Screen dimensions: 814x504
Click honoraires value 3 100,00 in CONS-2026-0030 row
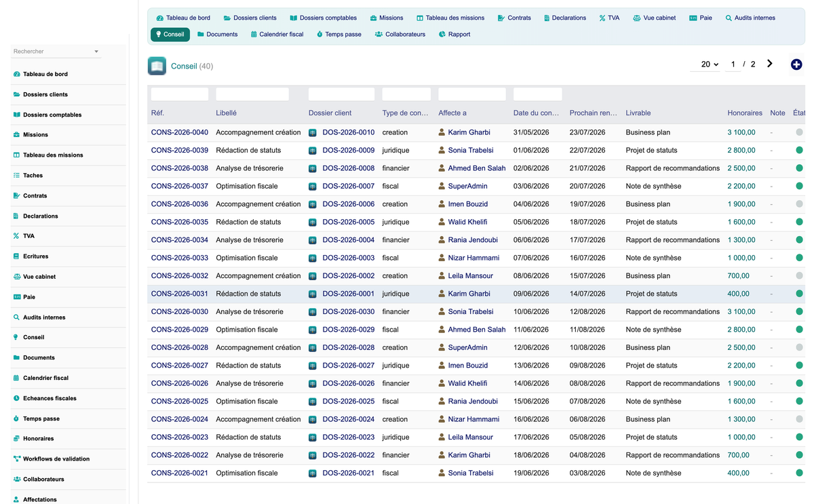(x=741, y=311)
